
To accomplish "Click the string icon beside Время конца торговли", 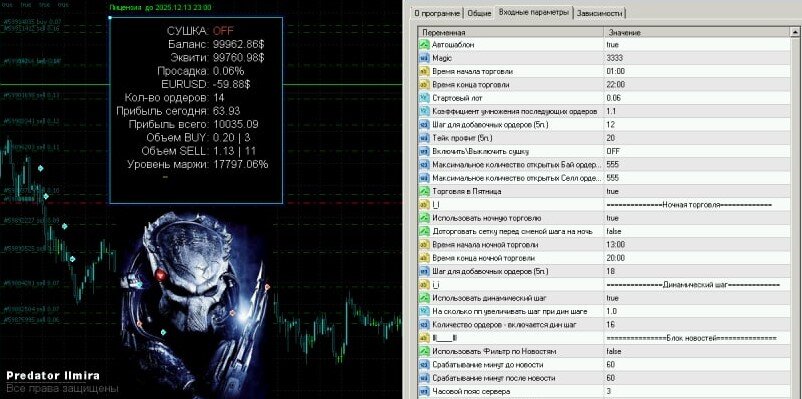I will click(x=424, y=85).
